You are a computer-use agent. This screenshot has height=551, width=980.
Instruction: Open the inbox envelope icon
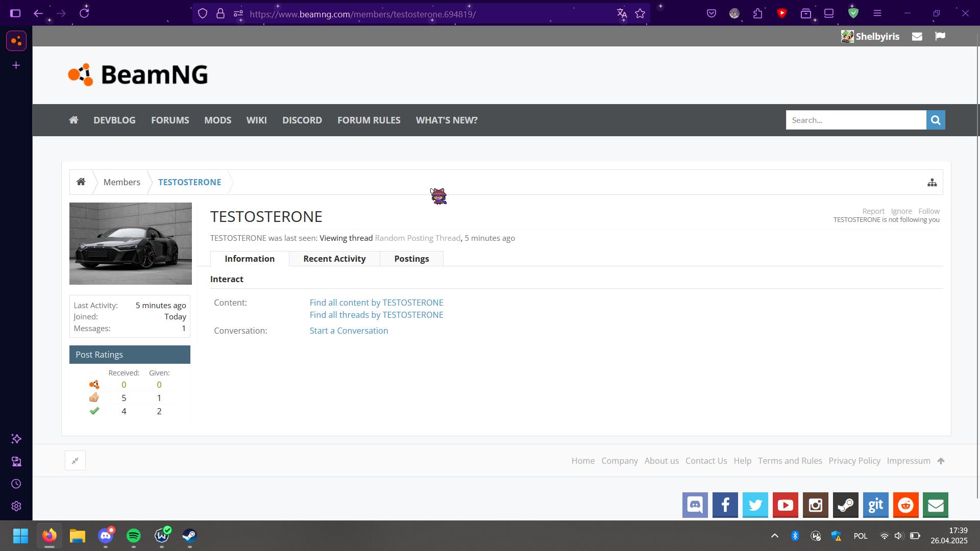(917, 36)
